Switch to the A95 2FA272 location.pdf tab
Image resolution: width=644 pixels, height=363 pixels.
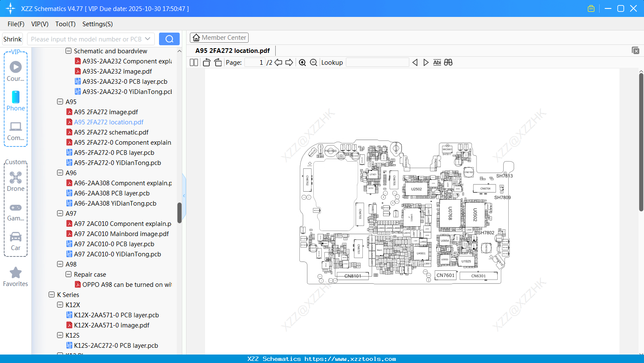coord(232,50)
